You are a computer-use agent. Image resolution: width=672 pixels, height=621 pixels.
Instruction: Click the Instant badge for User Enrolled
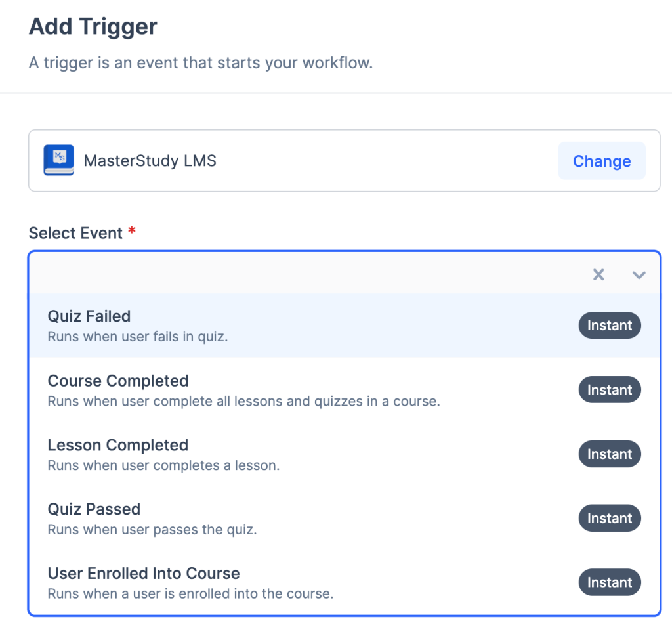[x=610, y=583]
